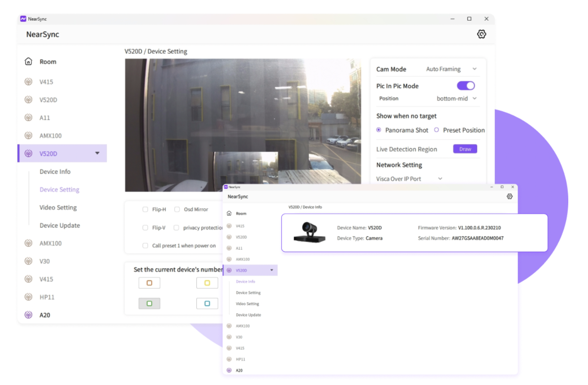
Task: Click firmware version V1.100.0.6.R.230210 text
Action: tap(479, 228)
